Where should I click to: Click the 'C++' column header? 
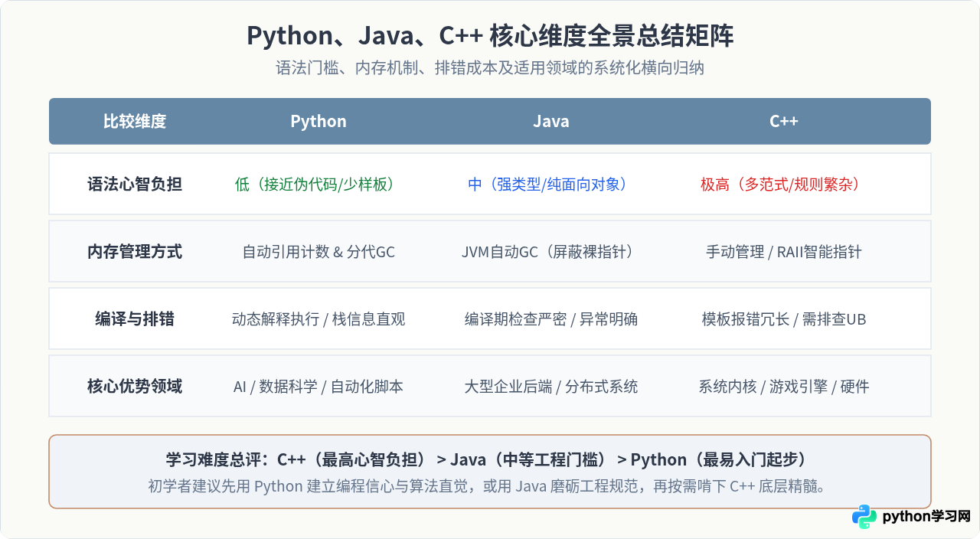784,121
